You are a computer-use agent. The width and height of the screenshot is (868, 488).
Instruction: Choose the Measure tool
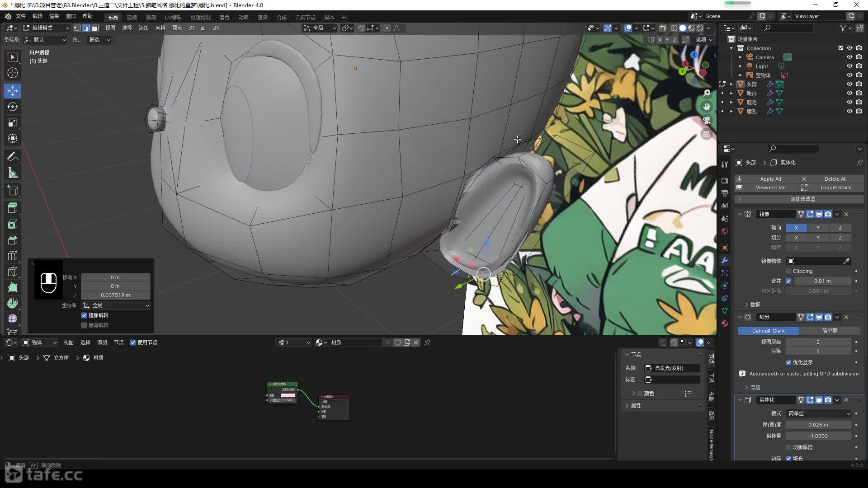coord(13,173)
